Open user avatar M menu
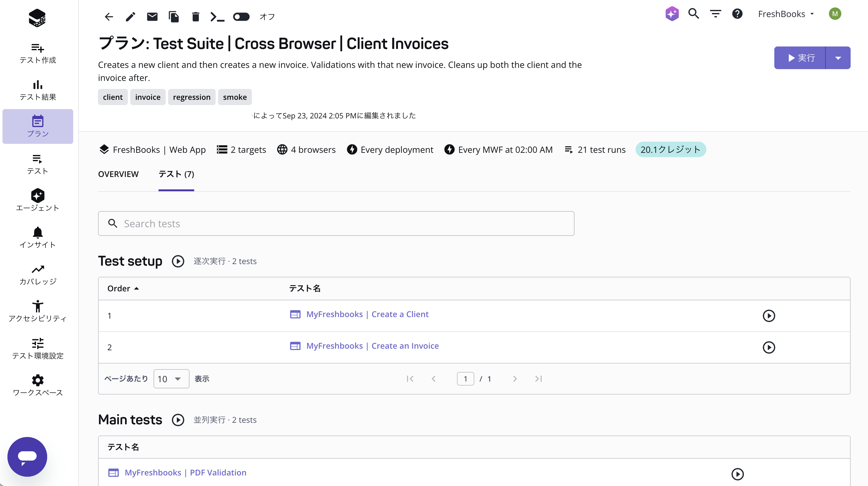The image size is (868, 486). 834,14
